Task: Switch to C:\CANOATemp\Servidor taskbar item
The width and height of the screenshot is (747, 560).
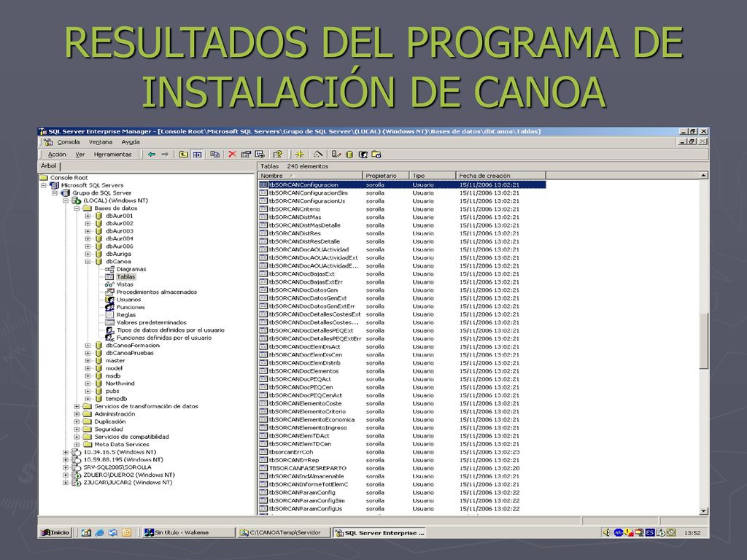Action: [x=284, y=532]
